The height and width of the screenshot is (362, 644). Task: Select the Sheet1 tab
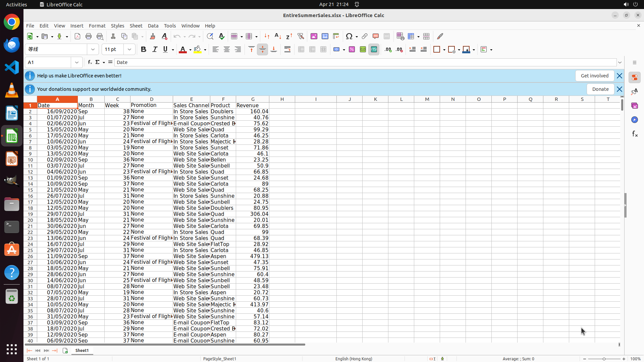coord(82,350)
